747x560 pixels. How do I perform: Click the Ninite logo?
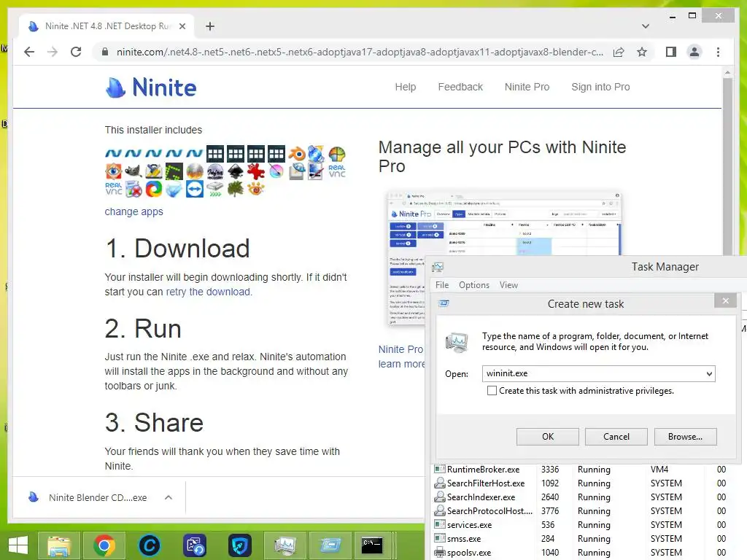pyautogui.click(x=150, y=87)
